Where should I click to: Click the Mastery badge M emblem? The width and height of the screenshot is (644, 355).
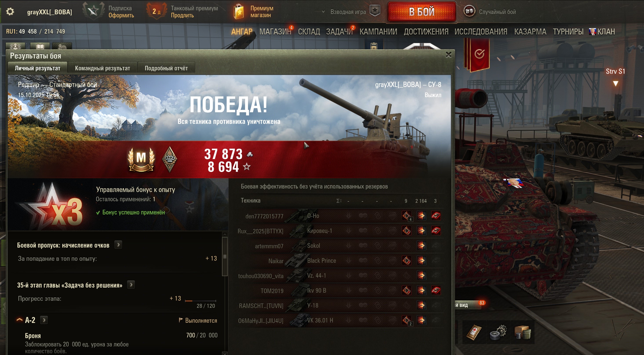(141, 159)
